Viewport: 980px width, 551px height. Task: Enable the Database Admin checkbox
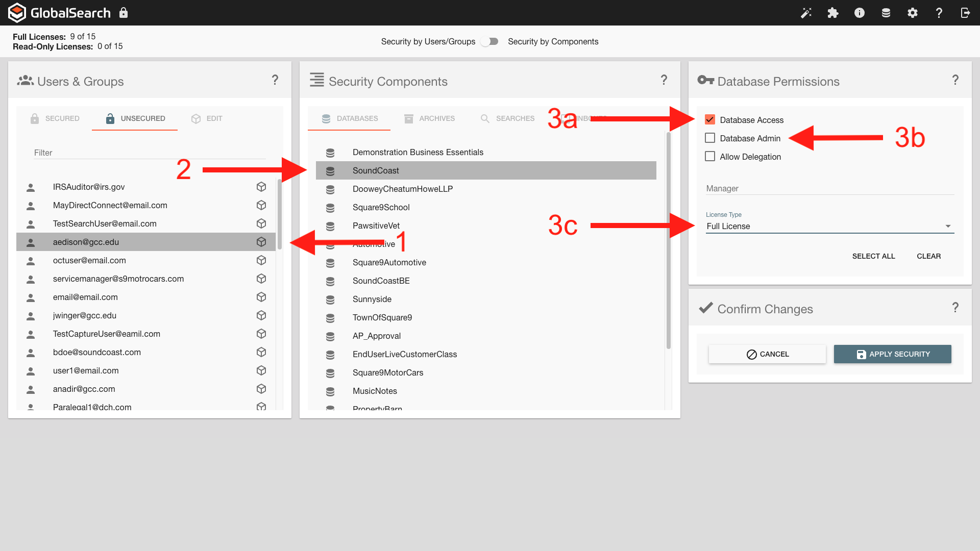tap(709, 138)
